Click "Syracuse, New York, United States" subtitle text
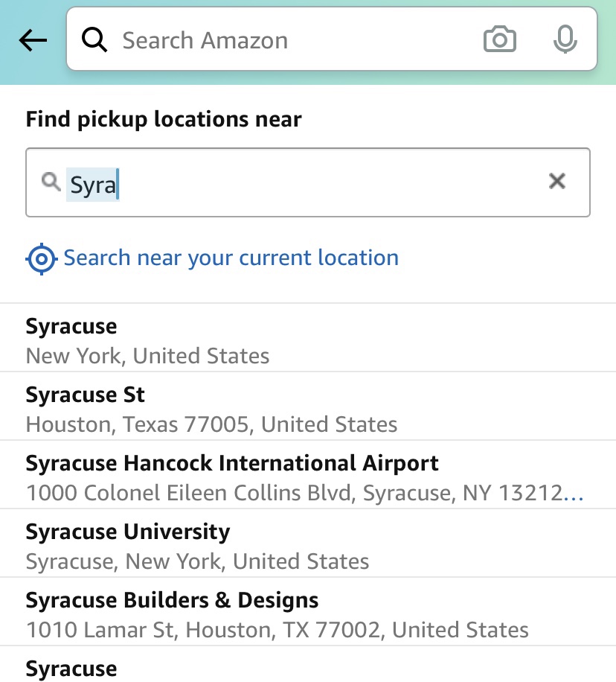Viewport: 616px width, 682px height. pyautogui.click(x=197, y=561)
